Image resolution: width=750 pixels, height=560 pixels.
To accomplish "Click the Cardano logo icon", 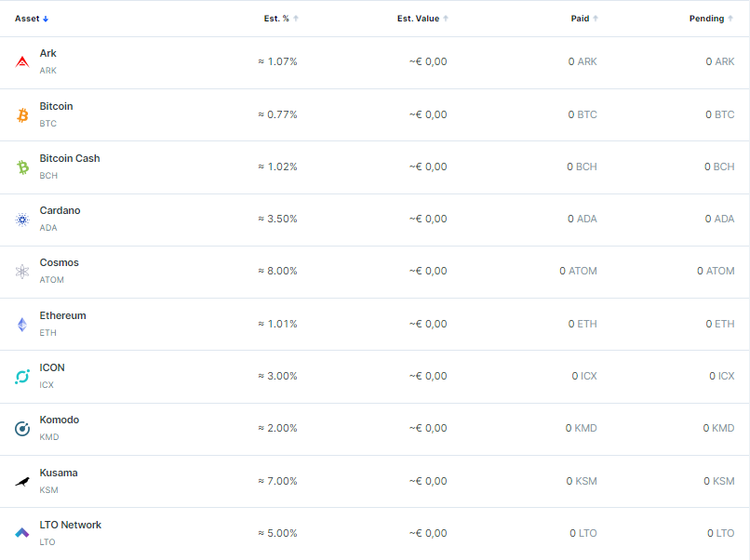I will coord(22,220).
